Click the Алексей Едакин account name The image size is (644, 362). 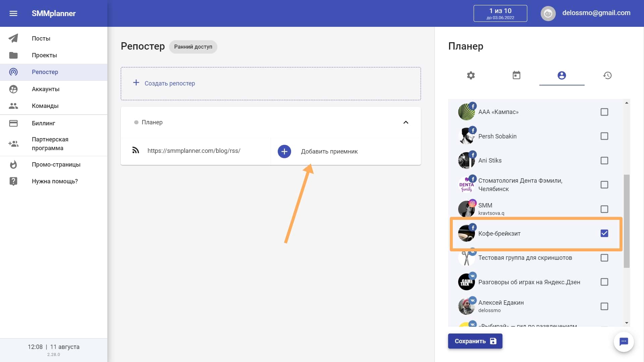coord(501,303)
